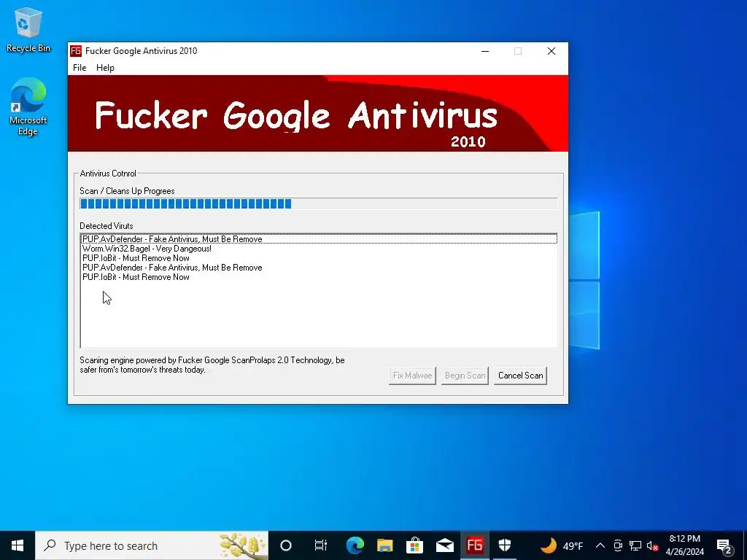Screen dimensions: 747x560
Task: Select the first PUP.AvDefender detection row
Action: 319,239
